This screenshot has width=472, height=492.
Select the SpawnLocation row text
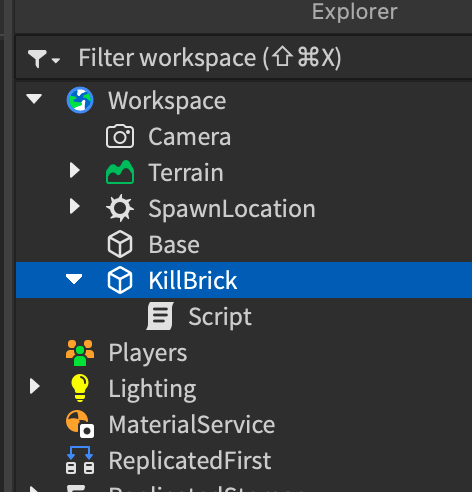click(x=232, y=209)
